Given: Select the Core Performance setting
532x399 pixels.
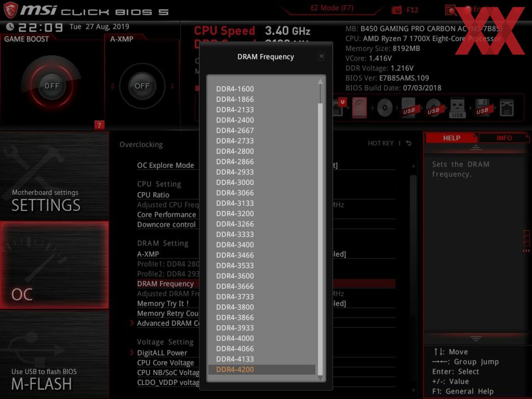Looking at the screenshot, I should [x=167, y=214].
